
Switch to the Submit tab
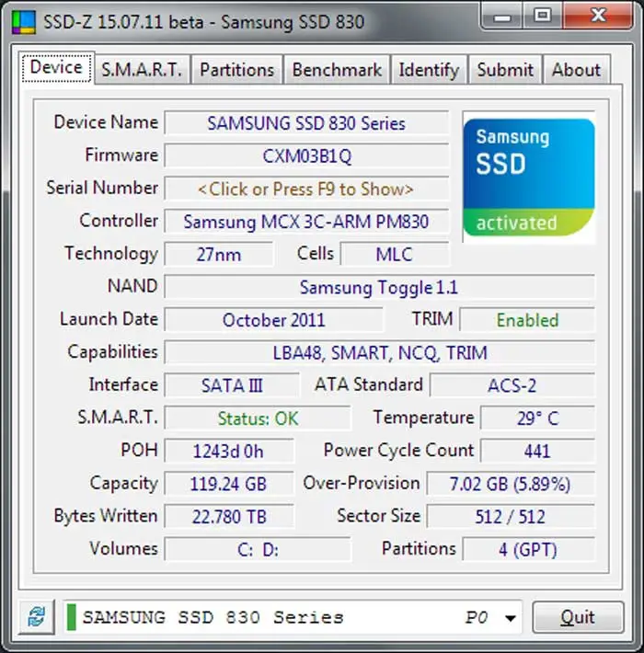[505, 70]
